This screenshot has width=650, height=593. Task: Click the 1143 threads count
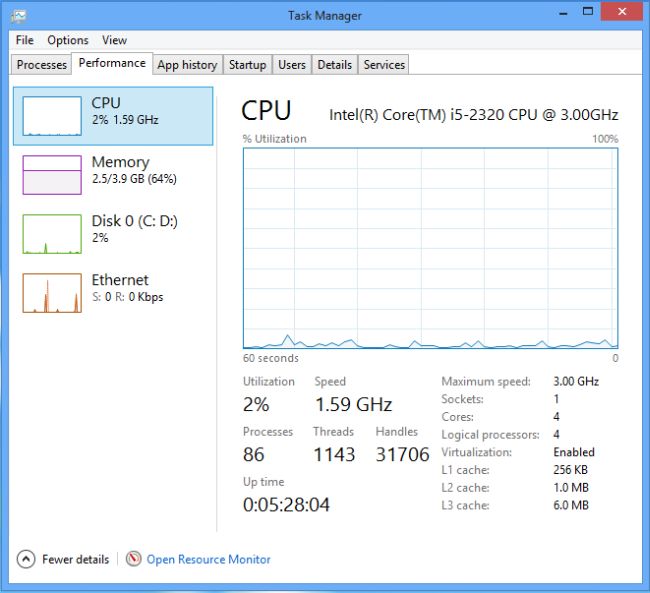point(334,454)
